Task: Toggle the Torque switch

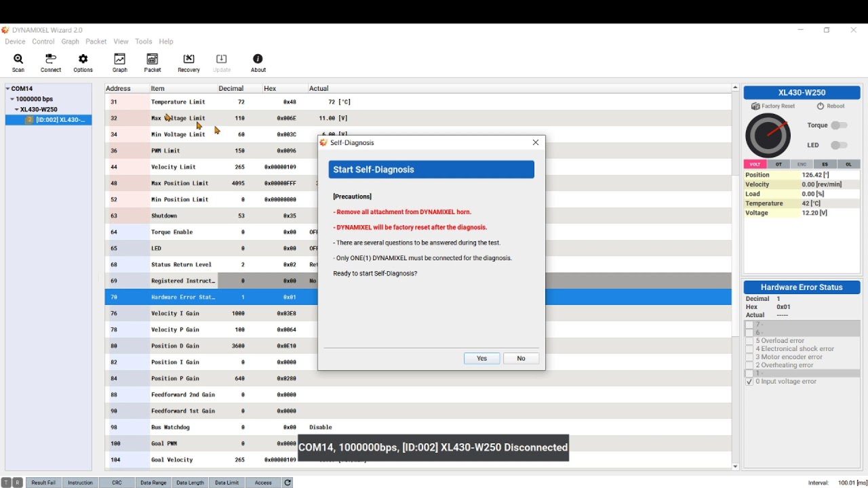Action: (839, 125)
